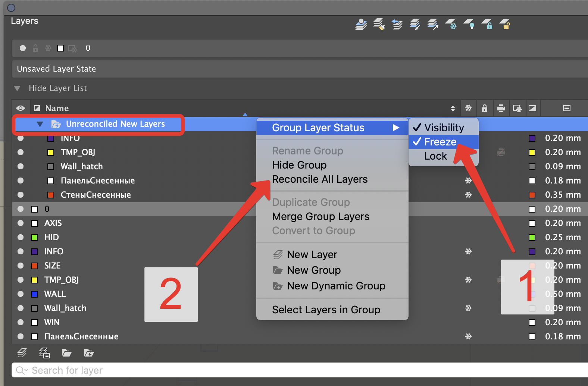588x386 pixels.
Task: Click the viewport freeze column header
Action: [517, 108]
